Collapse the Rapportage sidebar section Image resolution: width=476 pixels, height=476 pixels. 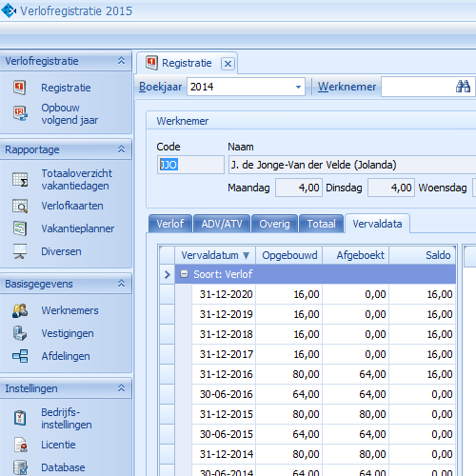pyautogui.click(x=121, y=149)
